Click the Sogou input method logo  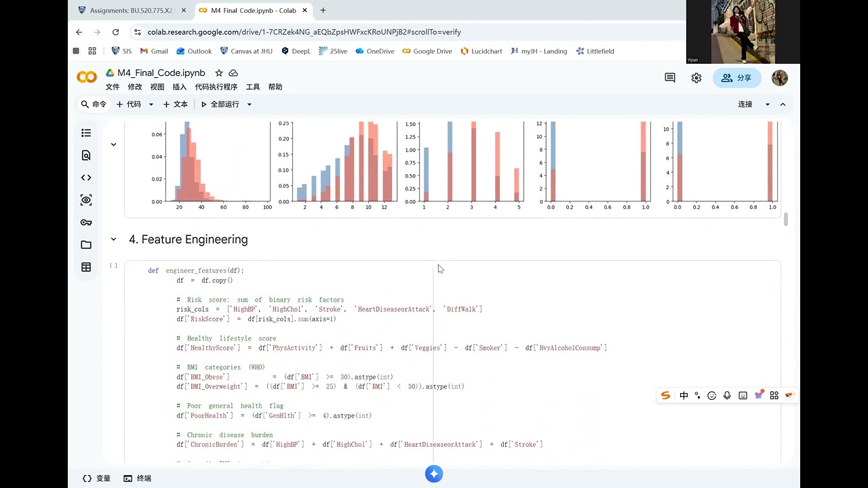(666, 396)
